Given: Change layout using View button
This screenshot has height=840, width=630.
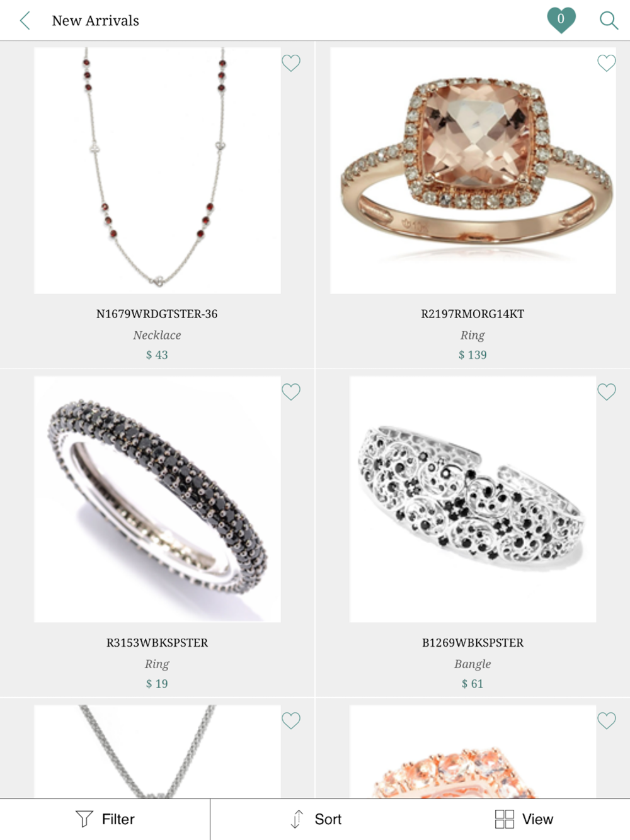Looking at the screenshot, I should 524,819.
